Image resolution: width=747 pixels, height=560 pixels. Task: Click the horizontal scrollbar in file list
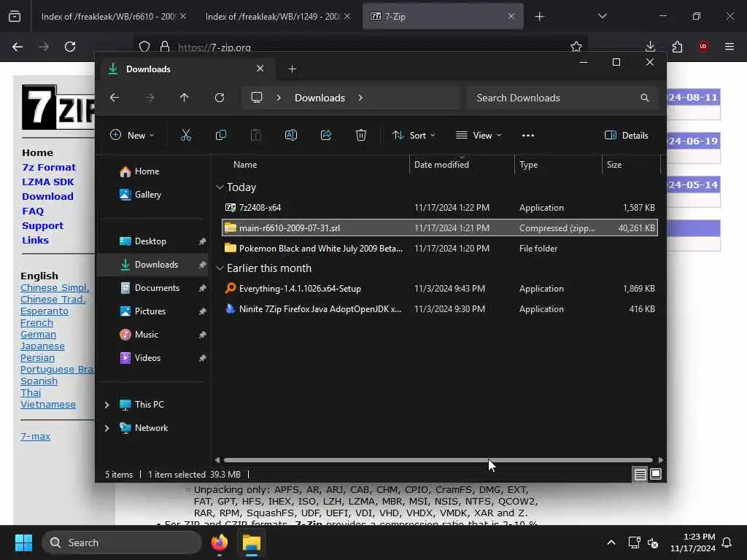click(438, 460)
